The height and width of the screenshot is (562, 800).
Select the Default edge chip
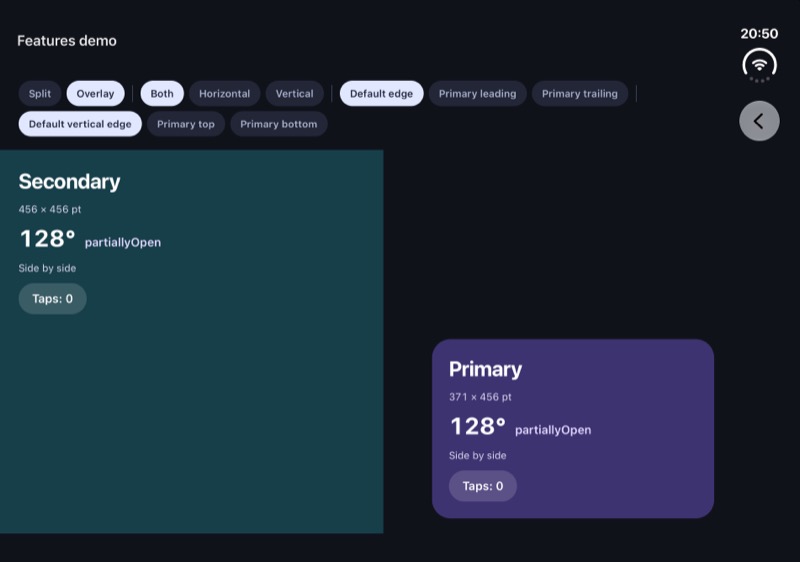pos(381,94)
